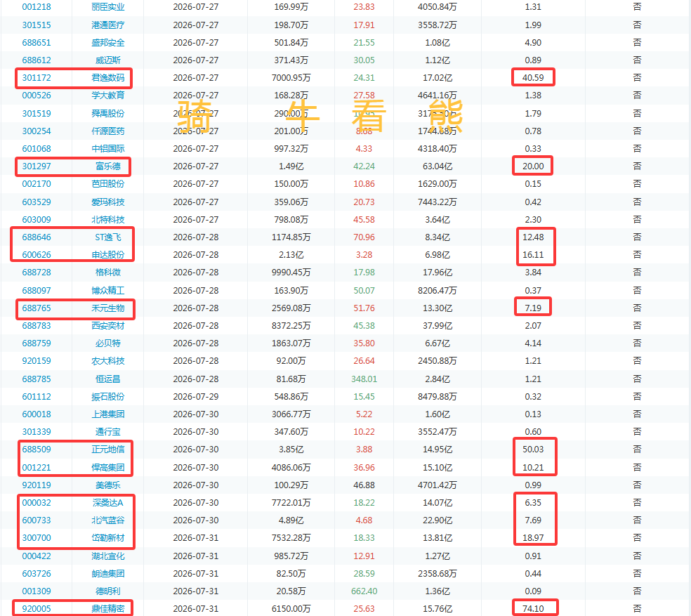Click the 正元地信 stock name
The image size is (691, 616).
tap(108, 450)
